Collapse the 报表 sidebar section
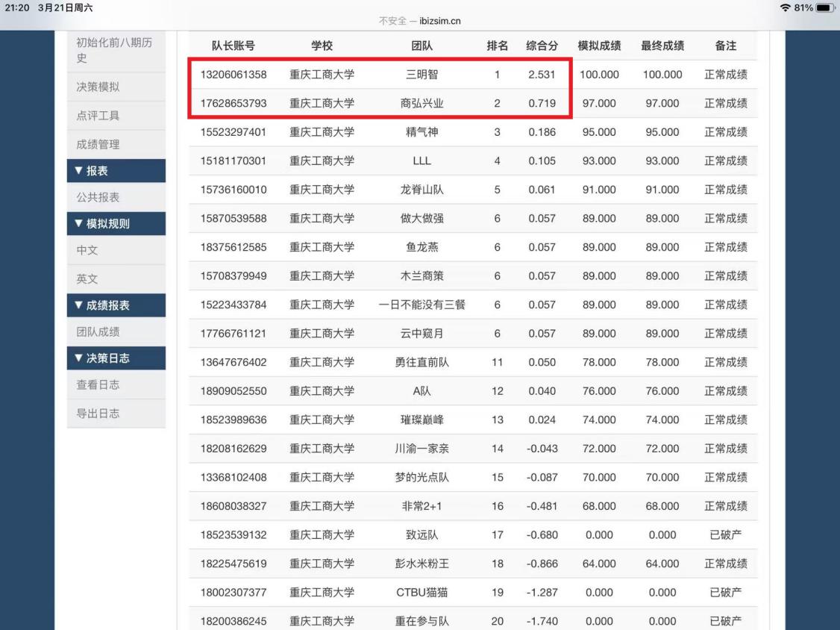 coord(116,171)
